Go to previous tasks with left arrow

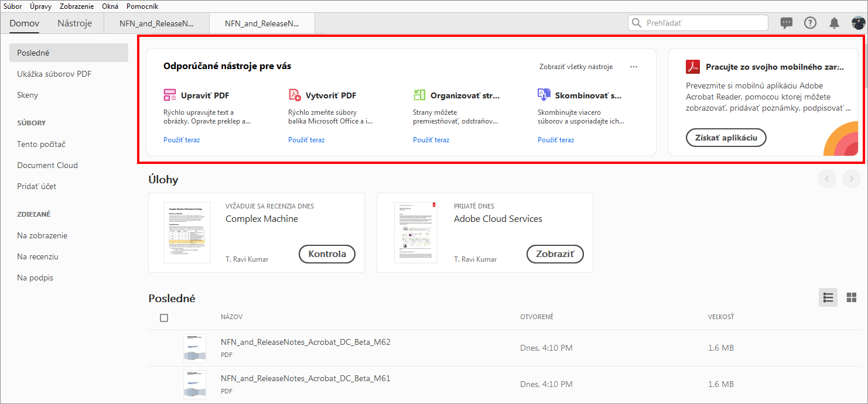click(827, 179)
